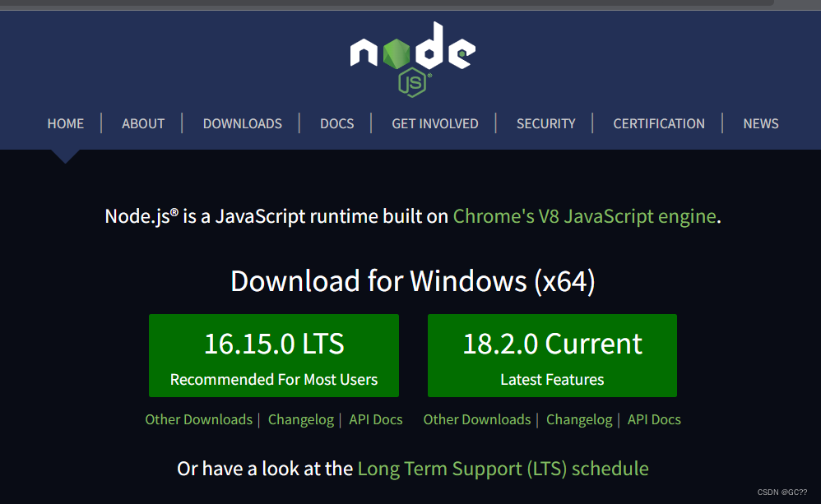Open the HOME nav item
Viewport: 821px width, 504px height.
(66, 123)
